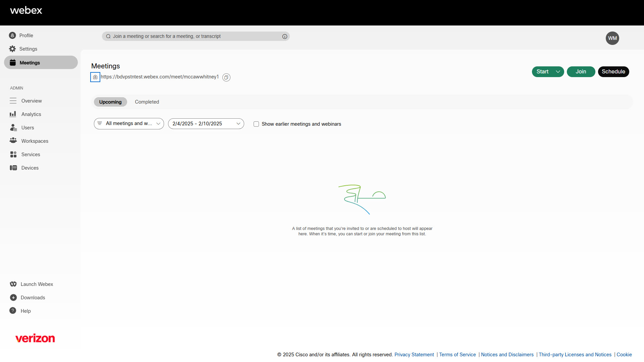Screen dimensions: 644x362
Task: Click the Overview label under Admin
Action: pos(32,101)
